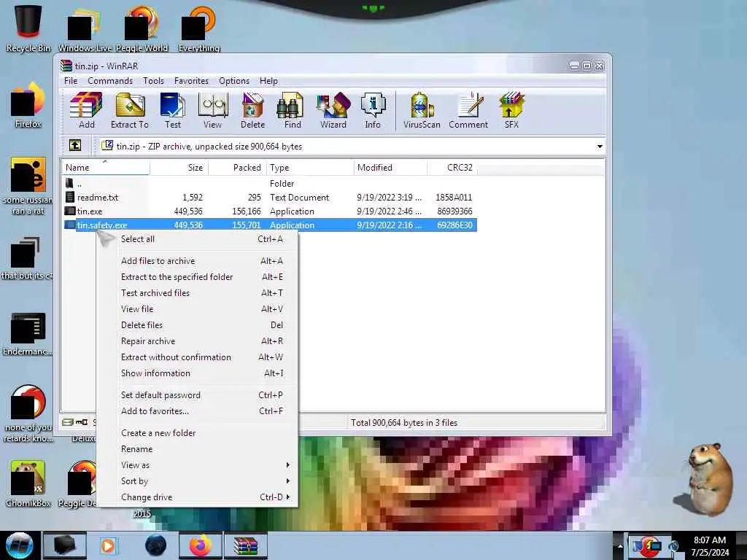Image resolution: width=747 pixels, height=560 pixels.
Task: Click the Firefox taskbar icon
Action: [x=201, y=545]
